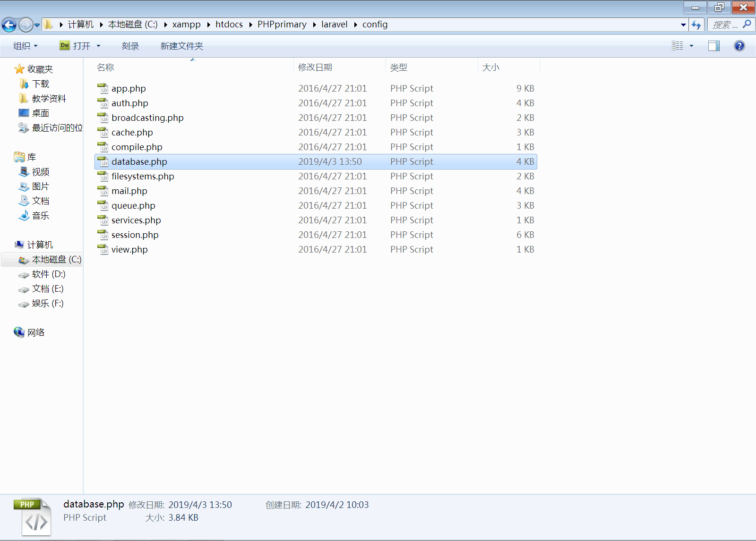Image resolution: width=756 pixels, height=541 pixels.
Task: Open 最近访问的位置 in favorites
Action: point(50,128)
